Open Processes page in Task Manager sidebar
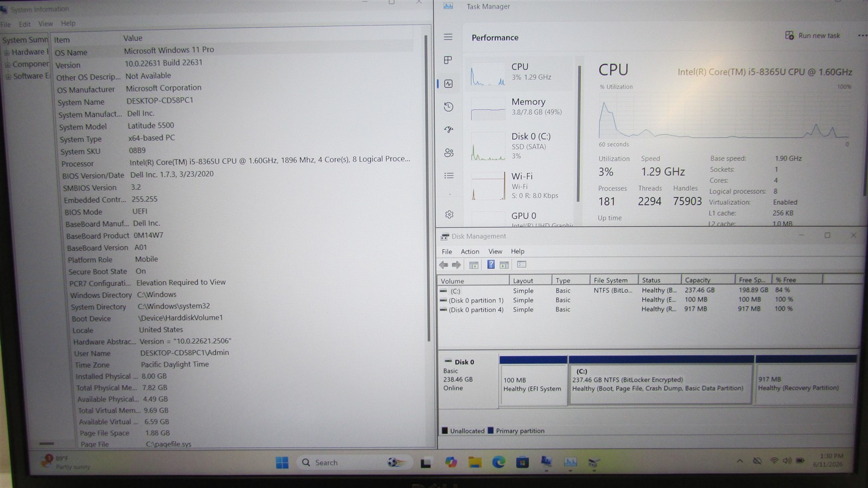The image size is (868, 488). click(x=448, y=60)
